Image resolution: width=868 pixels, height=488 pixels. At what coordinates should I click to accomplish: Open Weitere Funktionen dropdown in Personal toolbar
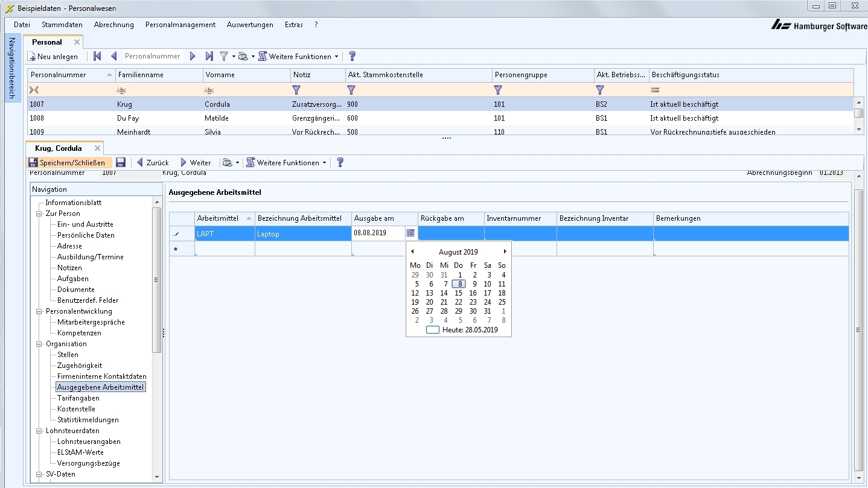click(x=298, y=56)
